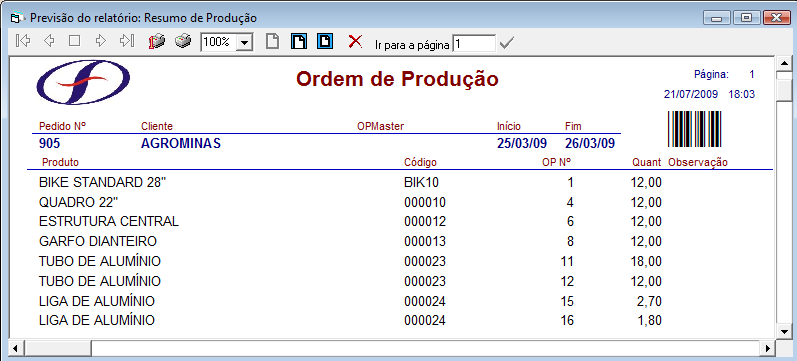Click horizontal scrollbar right arrow
Image resolution: width=797 pixels, height=361 pixels.
[x=769, y=348]
